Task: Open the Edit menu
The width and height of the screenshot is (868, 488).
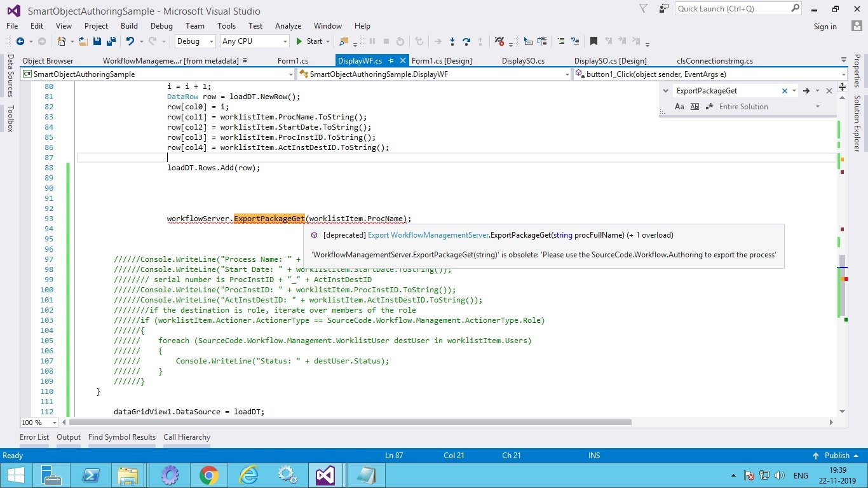Action: [x=37, y=26]
